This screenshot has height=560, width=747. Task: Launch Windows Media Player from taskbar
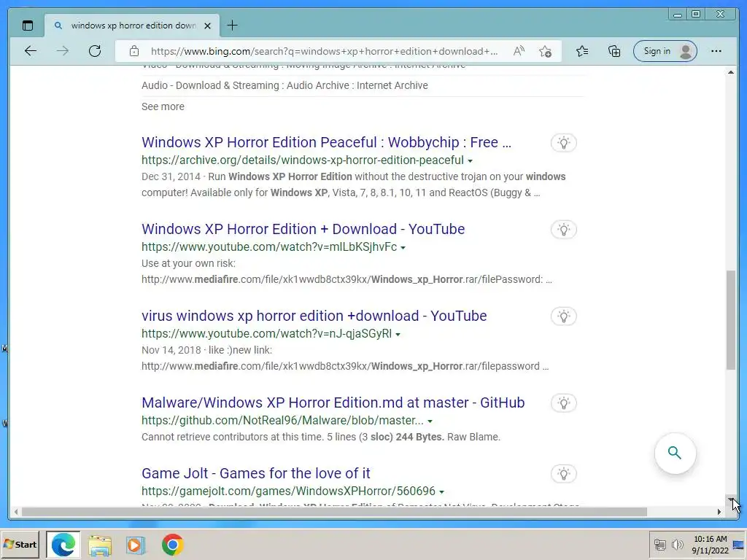coord(136,545)
